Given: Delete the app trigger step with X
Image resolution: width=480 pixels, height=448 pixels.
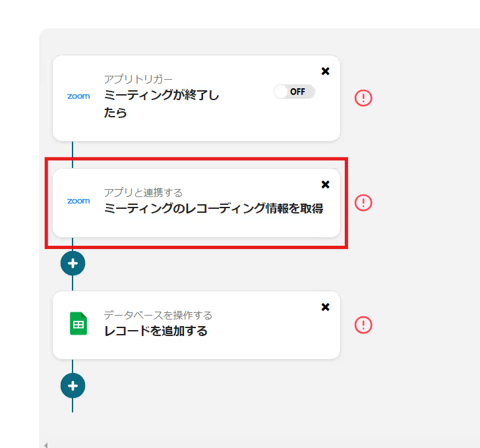Looking at the screenshot, I should point(325,71).
